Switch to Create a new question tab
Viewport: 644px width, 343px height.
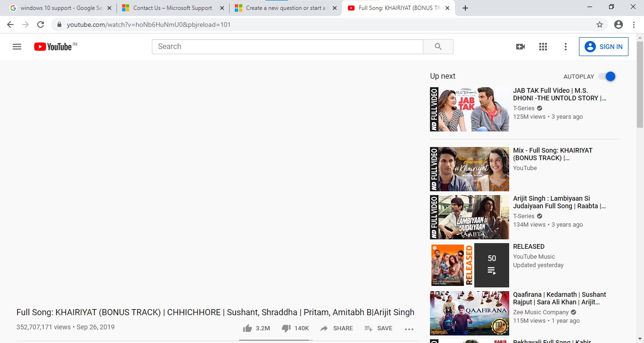pos(285,8)
